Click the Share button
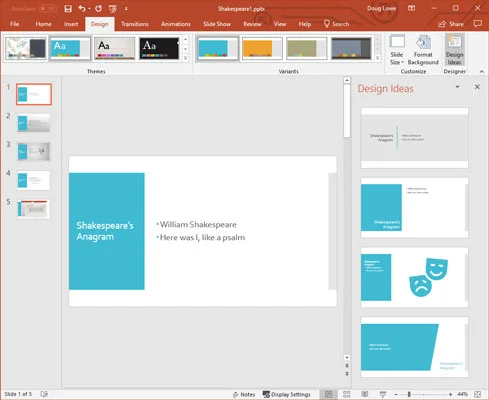The image size is (489, 400). tap(451, 24)
